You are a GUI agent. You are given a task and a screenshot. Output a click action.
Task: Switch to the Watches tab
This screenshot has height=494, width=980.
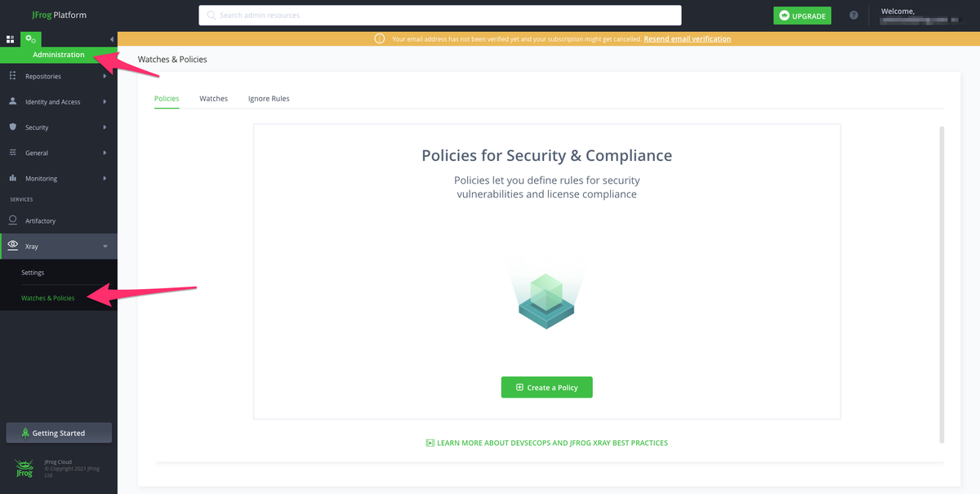214,99
